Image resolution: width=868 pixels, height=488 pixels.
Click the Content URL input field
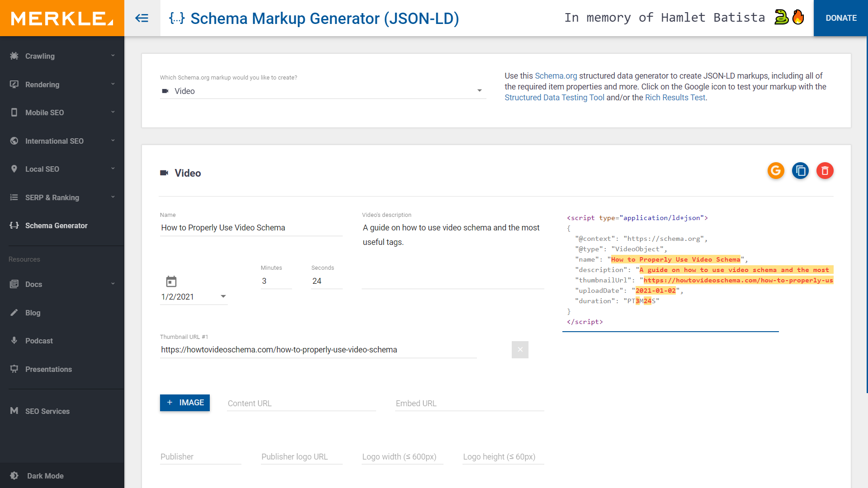tap(301, 404)
